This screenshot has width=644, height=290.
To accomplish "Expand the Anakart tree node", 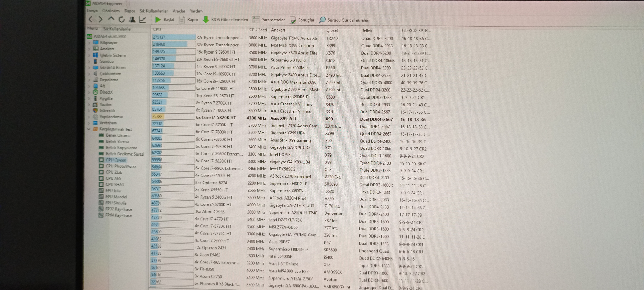I will click(x=90, y=49).
